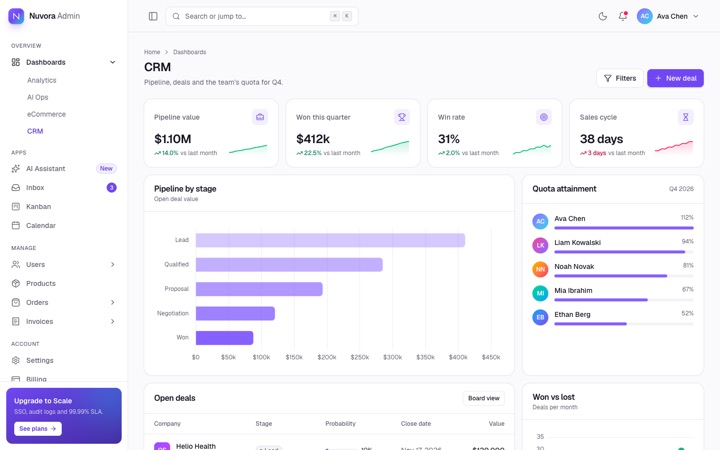This screenshot has height=450, width=720.
Task: Click the Won bar in pipeline chart
Action: 225,338
